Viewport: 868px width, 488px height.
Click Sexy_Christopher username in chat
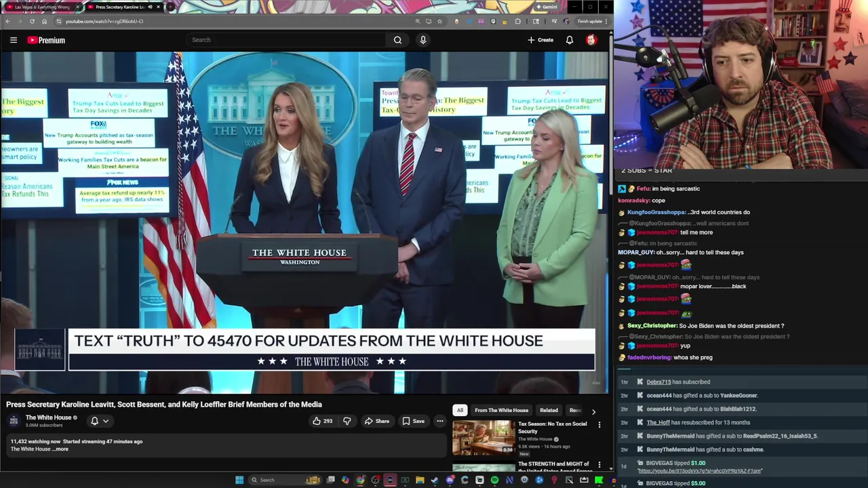[652, 326]
